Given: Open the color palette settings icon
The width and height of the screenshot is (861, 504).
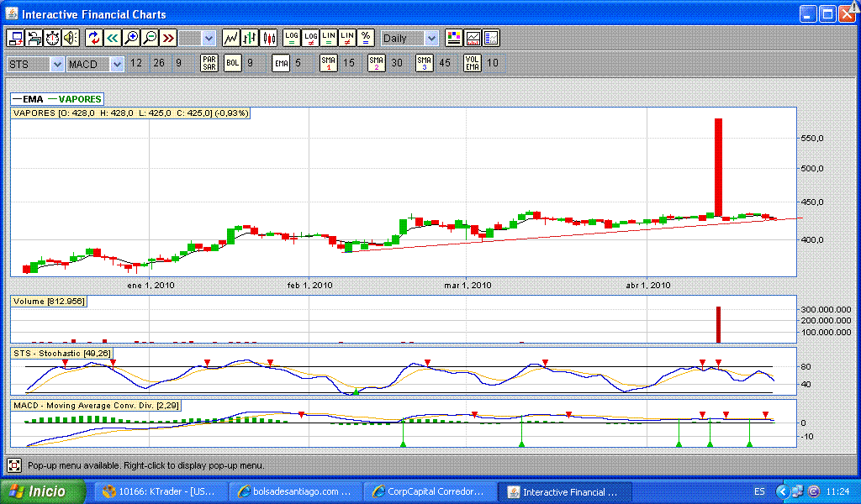Looking at the screenshot, I should coord(453,38).
